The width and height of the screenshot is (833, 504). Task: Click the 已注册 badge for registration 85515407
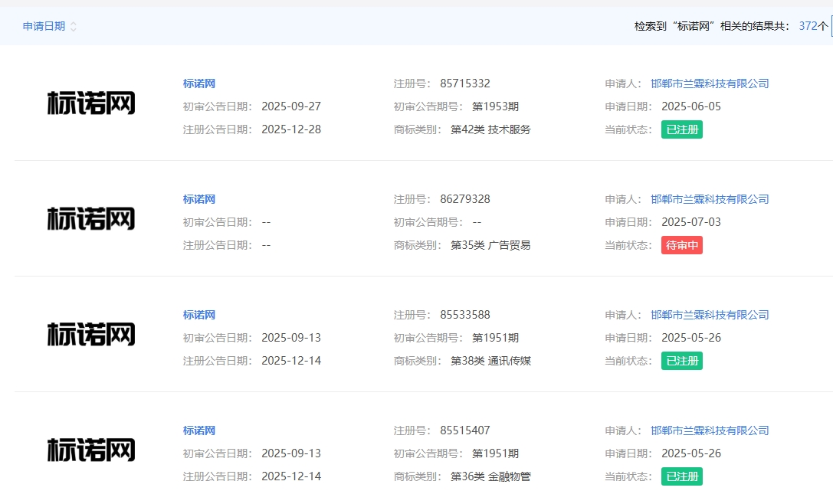(x=681, y=476)
